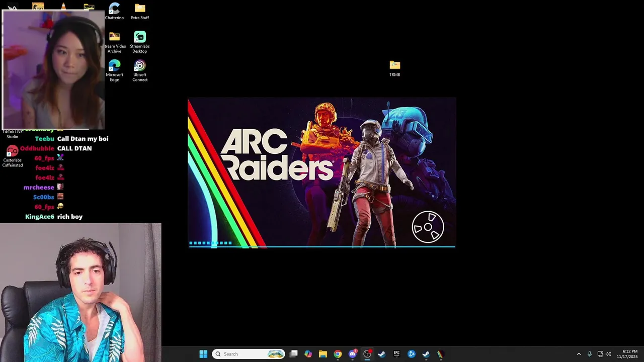644x362 pixels.
Task: Open the Casterlabs Caffeinated desktop shortcut
Action: point(13,156)
